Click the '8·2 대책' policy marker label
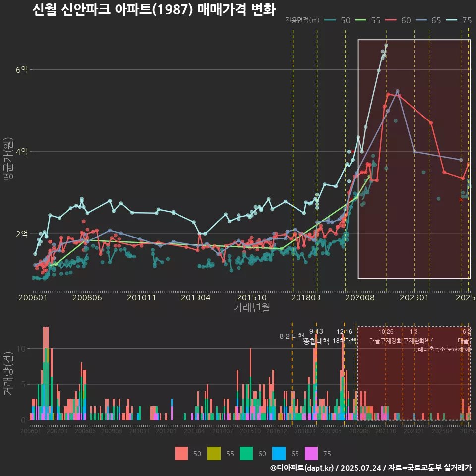Screen dimensions: 476x476 point(292,336)
